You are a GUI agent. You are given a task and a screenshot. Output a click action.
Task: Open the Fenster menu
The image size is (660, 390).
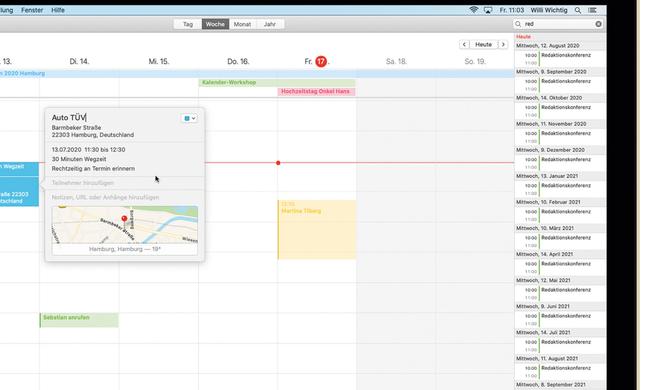point(32,10)
